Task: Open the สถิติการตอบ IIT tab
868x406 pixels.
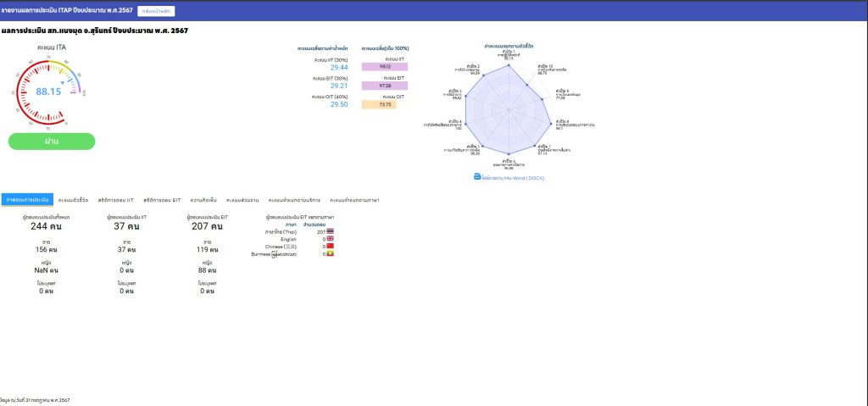Action: [114, 200]
